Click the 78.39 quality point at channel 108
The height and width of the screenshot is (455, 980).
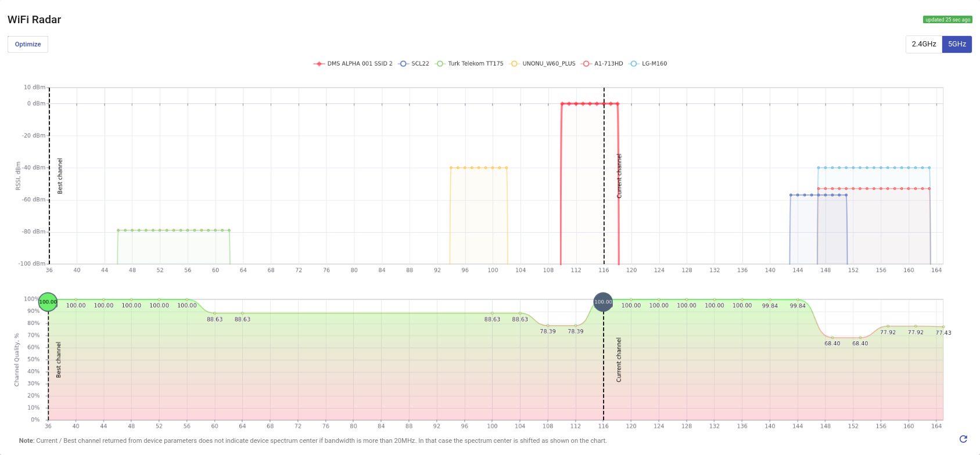tap(548, 326)
